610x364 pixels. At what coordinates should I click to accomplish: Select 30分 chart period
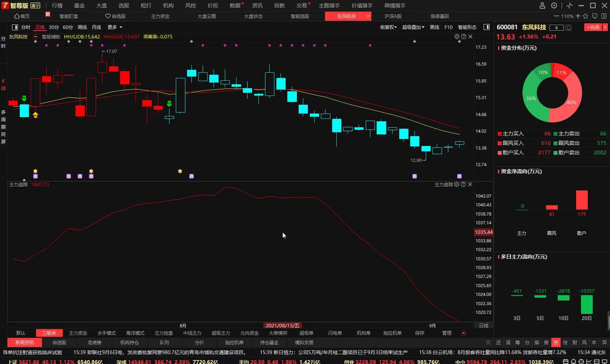[x=54, y=27]
